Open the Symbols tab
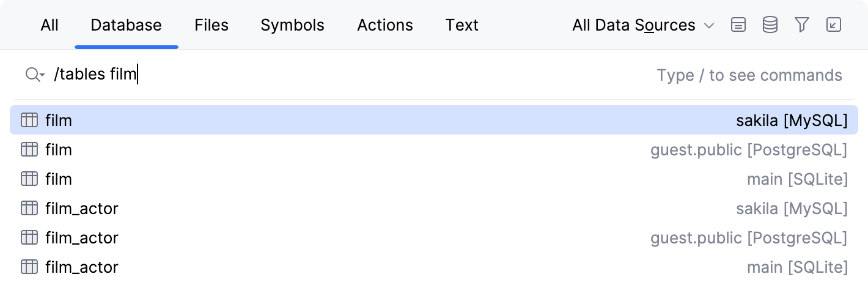Viewport: 868px width, 285px height. click(x=292, y=25)
